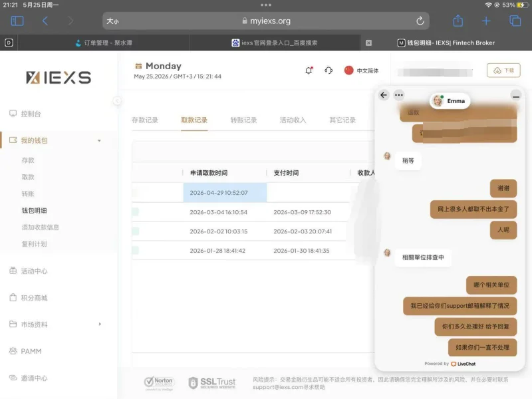Open PAMM menu item
The height and width of the screenshot is (399, 532).
(x=25, y=351)
